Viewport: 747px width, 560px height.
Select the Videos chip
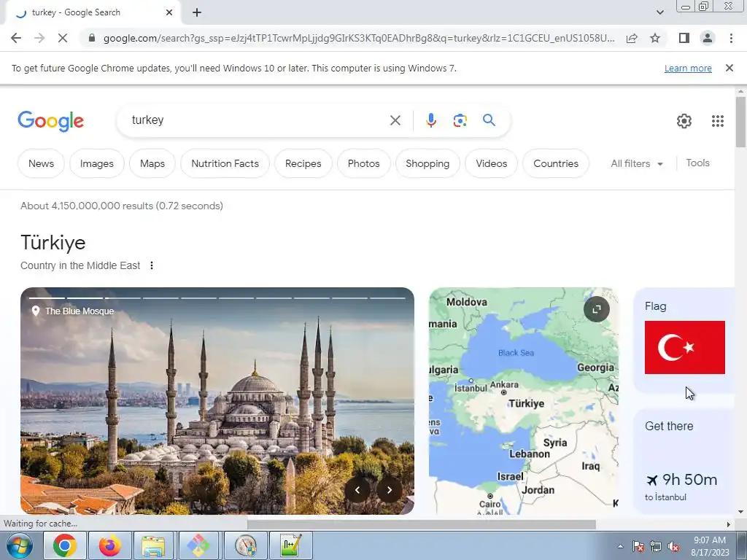491,163
